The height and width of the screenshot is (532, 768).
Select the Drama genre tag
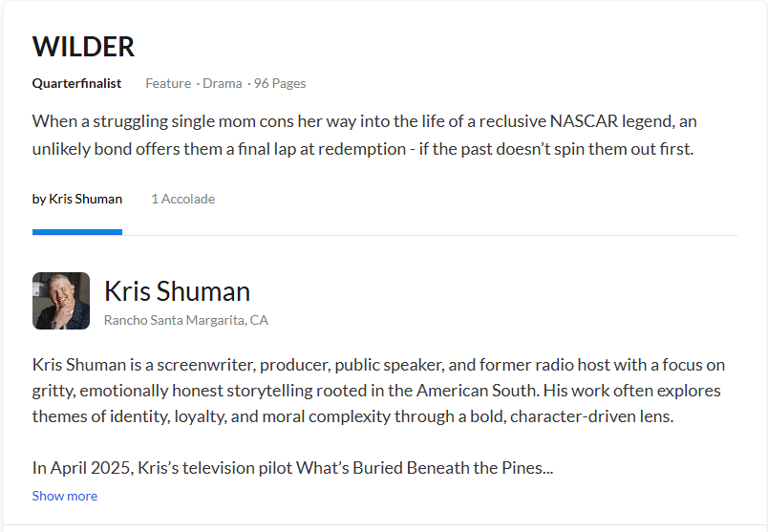(223, 83)
